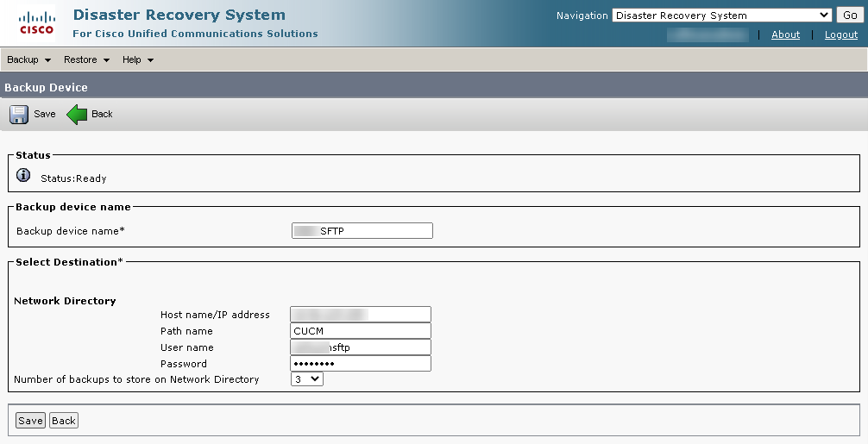Open the Help menu
The image size is (868, 444).
(x=138, y=59)
